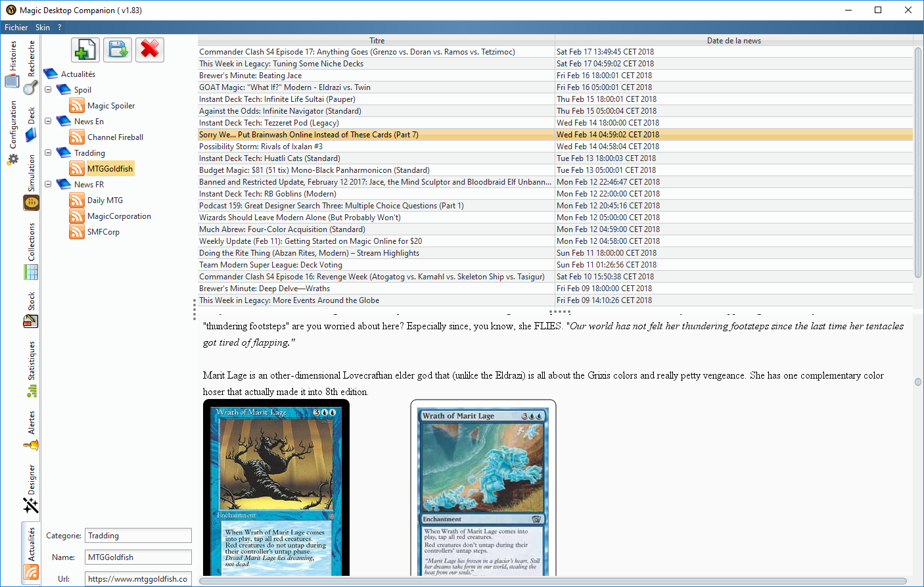This screenshot has height=587, width=924.
Task: Open 'GOAT Magic: What If? Modern' row
Action: tap(555, 87)
